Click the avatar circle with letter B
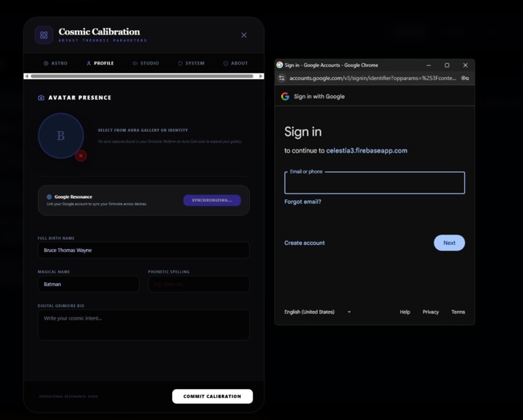Viewport: 523px width, 420px height. [x=61, y=136]
